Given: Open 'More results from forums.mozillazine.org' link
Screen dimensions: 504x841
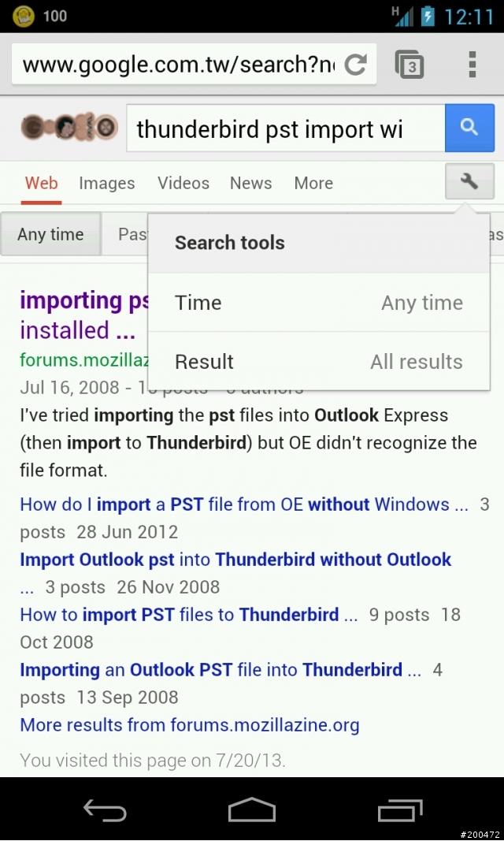Looking at the screenshot, I should [190, 725].
